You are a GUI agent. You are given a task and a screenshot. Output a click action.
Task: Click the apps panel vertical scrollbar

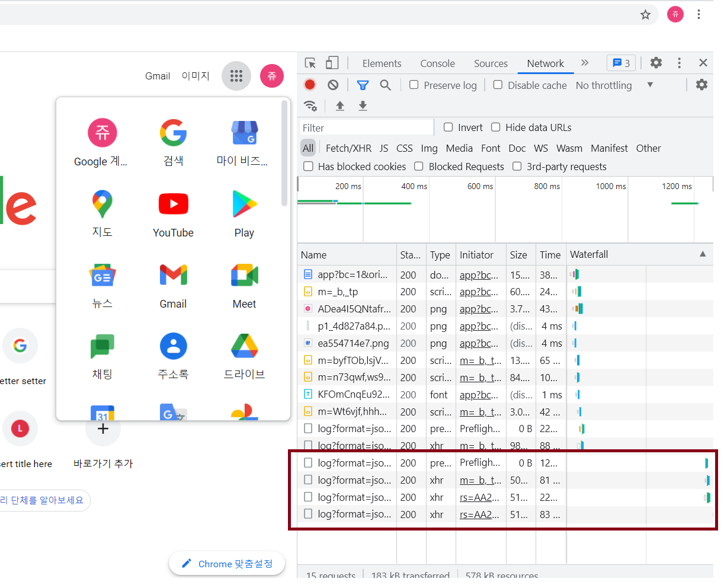click(284, 154)
